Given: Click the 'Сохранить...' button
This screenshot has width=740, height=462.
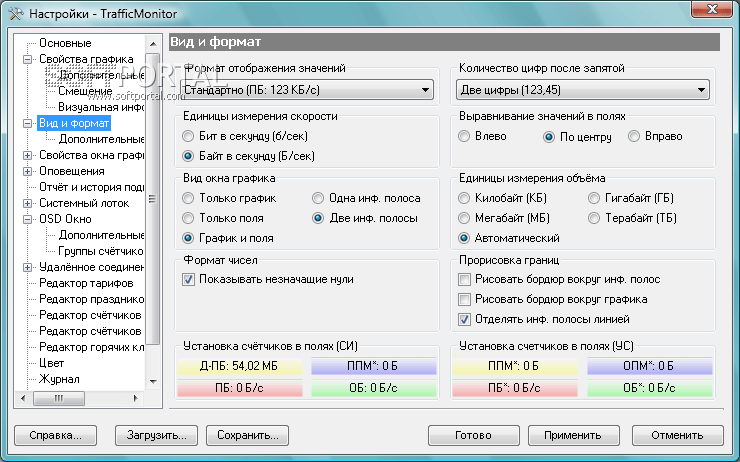Looking at the screenshot, I should [x=247, y=435].
